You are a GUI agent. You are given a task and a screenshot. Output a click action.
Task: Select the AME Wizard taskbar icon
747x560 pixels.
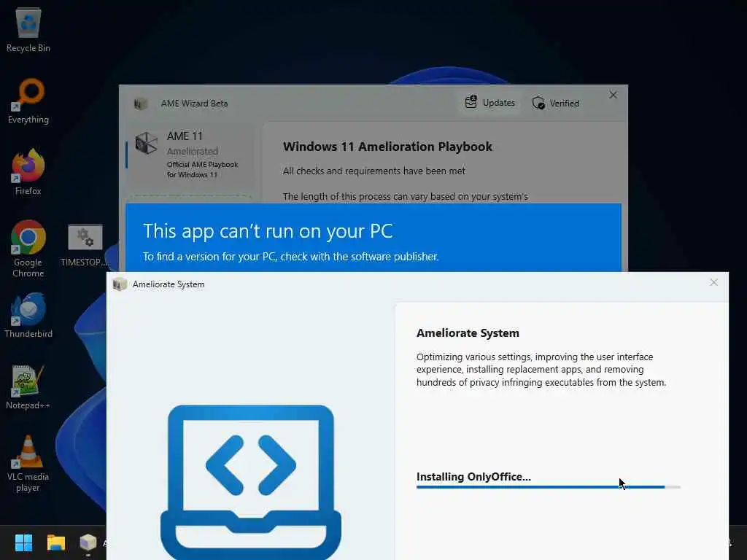tap(88, 542)
